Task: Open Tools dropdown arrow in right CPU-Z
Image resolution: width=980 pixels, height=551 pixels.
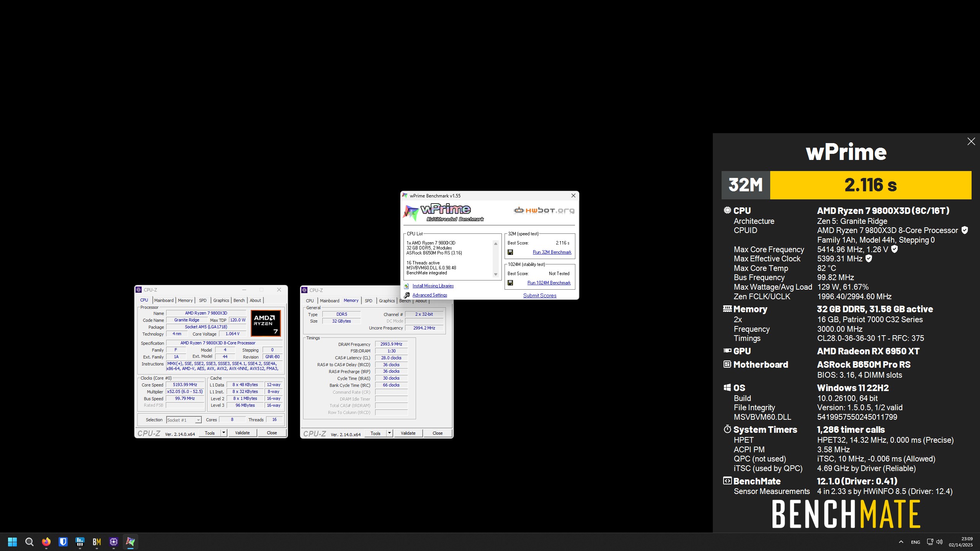Action: (x=390, y=434)
